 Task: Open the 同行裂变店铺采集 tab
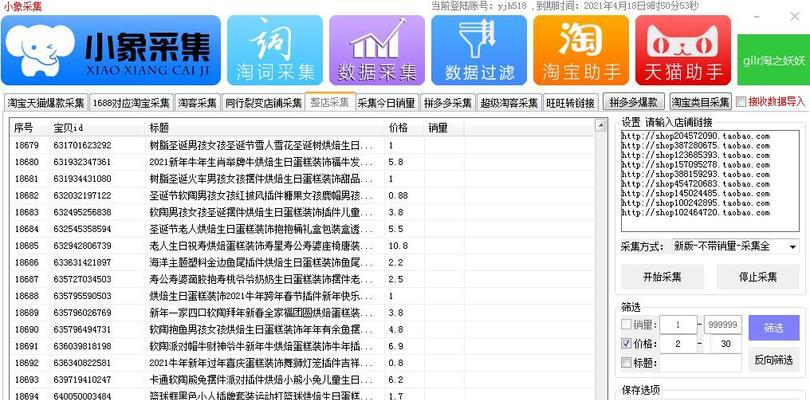[263, 102]
